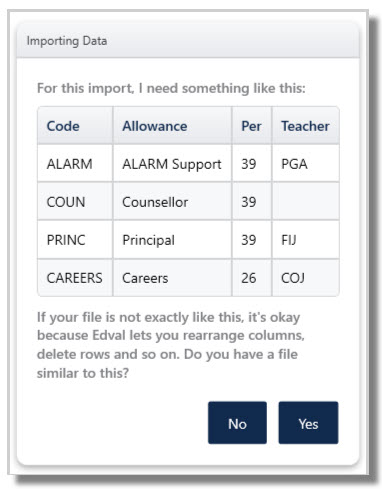Click the PRINC code cell

[x=75, y=239]
